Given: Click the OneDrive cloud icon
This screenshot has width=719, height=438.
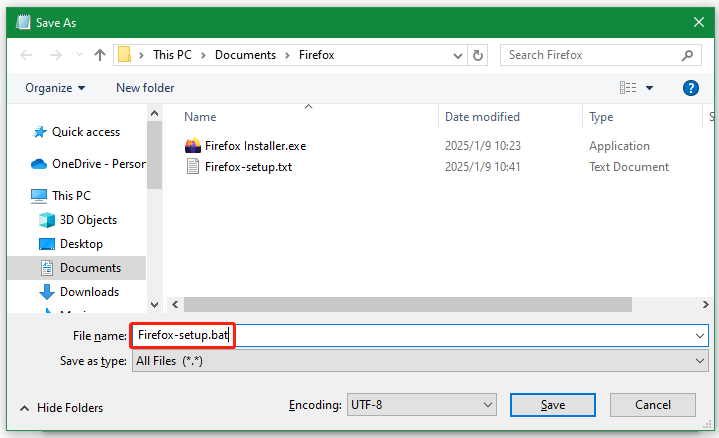Looking at the screenshot, I should click(39, 164).
